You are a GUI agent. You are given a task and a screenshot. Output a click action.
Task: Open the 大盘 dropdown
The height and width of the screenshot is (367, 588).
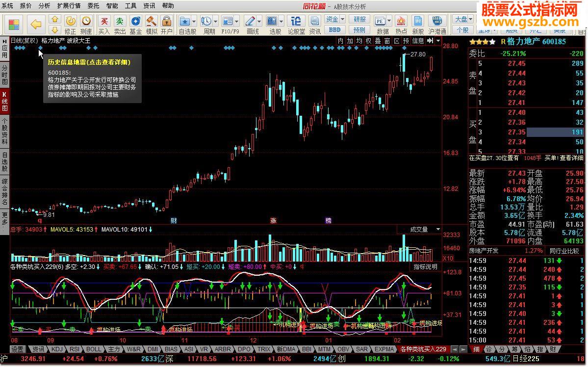coord(464,19)
